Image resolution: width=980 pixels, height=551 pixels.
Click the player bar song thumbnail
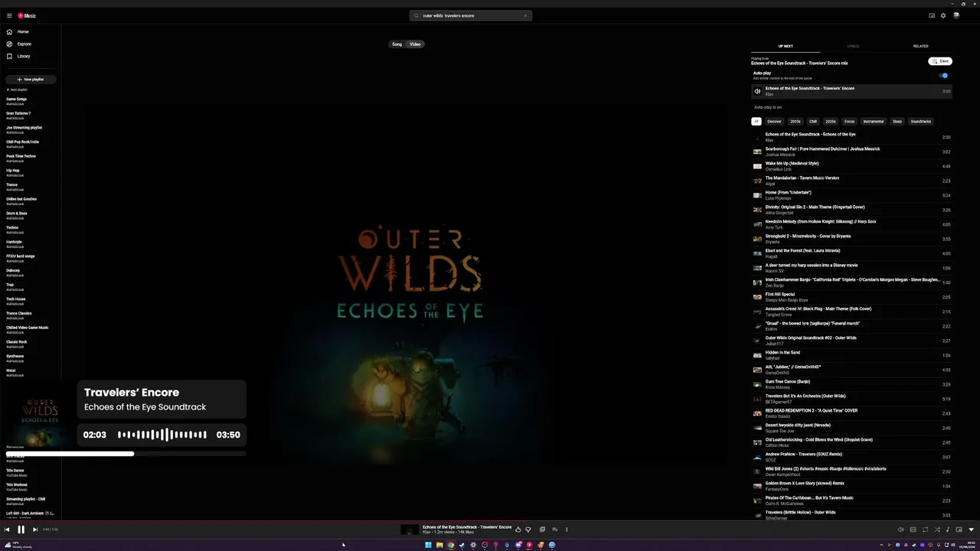point(410,530)
